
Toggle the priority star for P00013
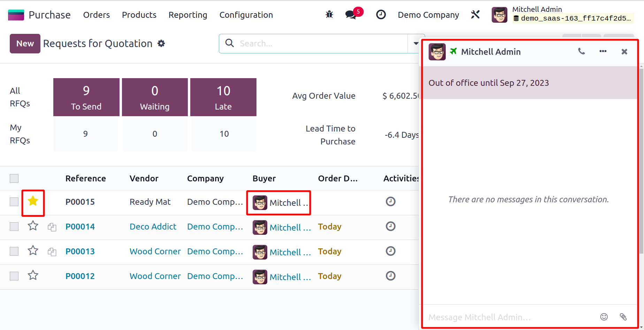point(33,251)
